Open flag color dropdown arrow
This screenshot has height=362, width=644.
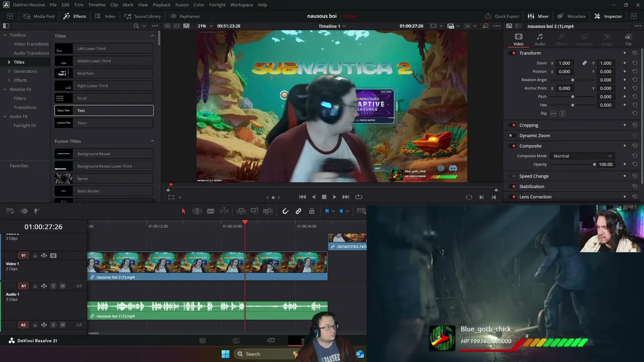(x=333, y=211)
